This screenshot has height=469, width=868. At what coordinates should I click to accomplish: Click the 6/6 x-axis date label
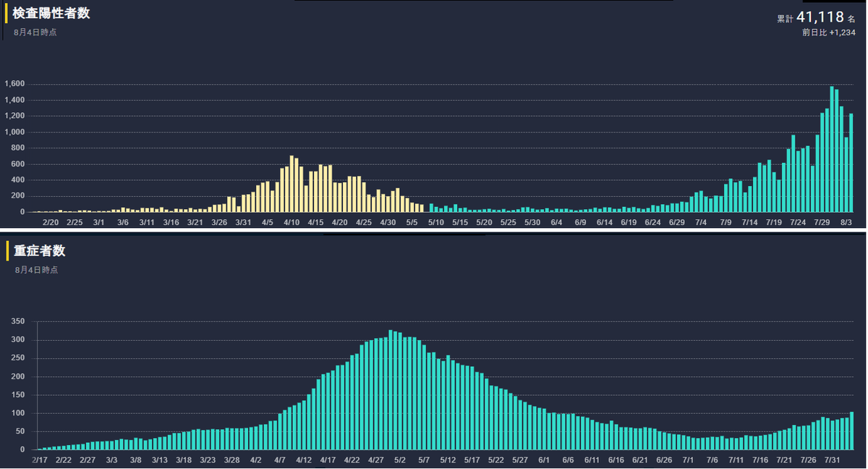pyautogui.click(x=568, y=460)
